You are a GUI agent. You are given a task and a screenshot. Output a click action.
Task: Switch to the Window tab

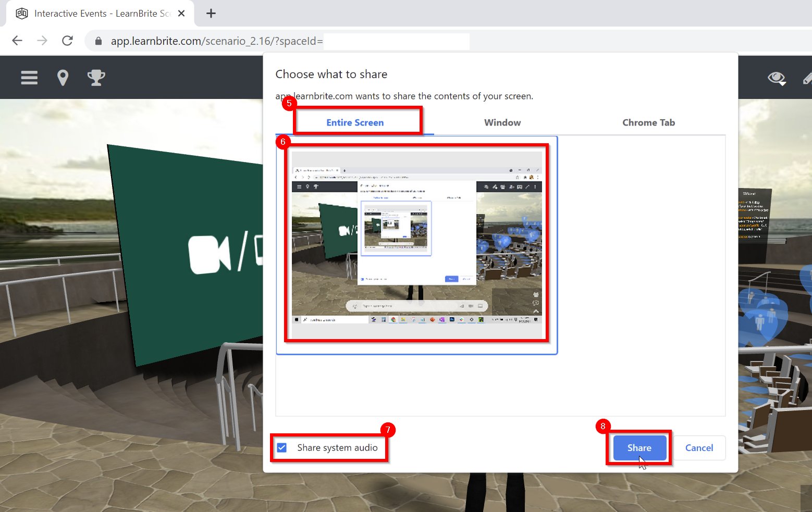pos(502,122)
